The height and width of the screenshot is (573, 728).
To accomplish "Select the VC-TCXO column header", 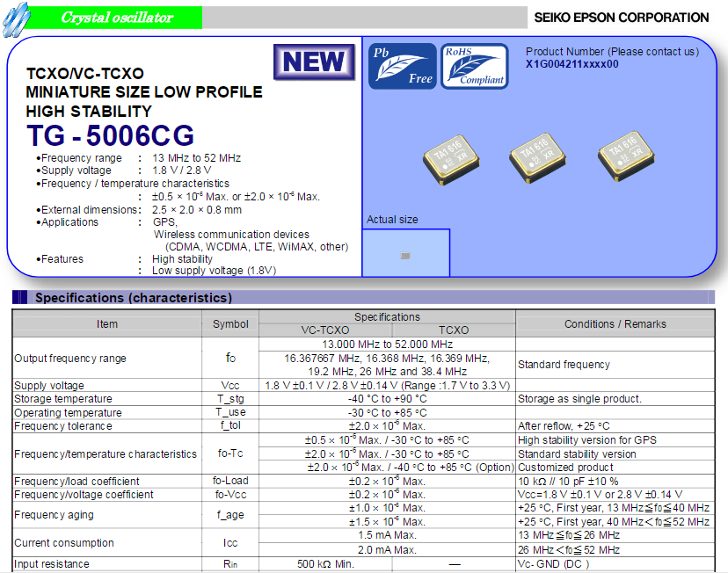I will pos(324,330).
